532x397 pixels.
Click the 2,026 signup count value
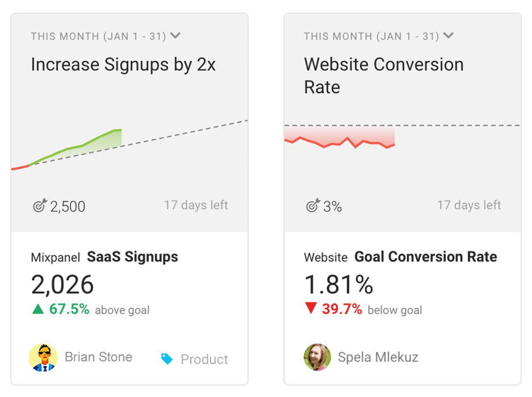[62, 284]
